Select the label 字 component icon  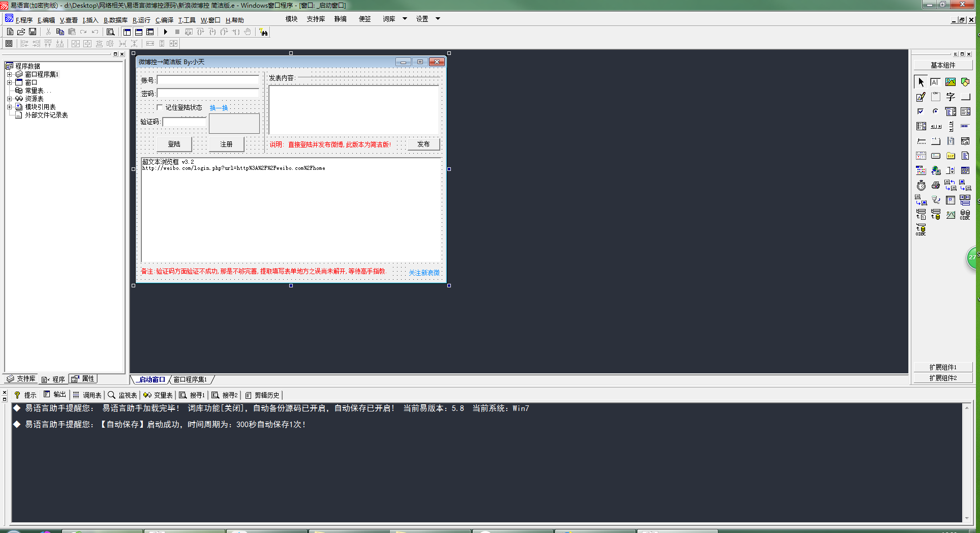click(951, 97)
